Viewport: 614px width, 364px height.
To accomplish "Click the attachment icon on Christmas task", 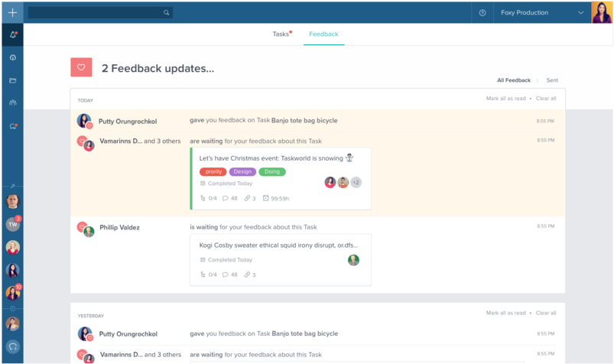I will 247,198.
